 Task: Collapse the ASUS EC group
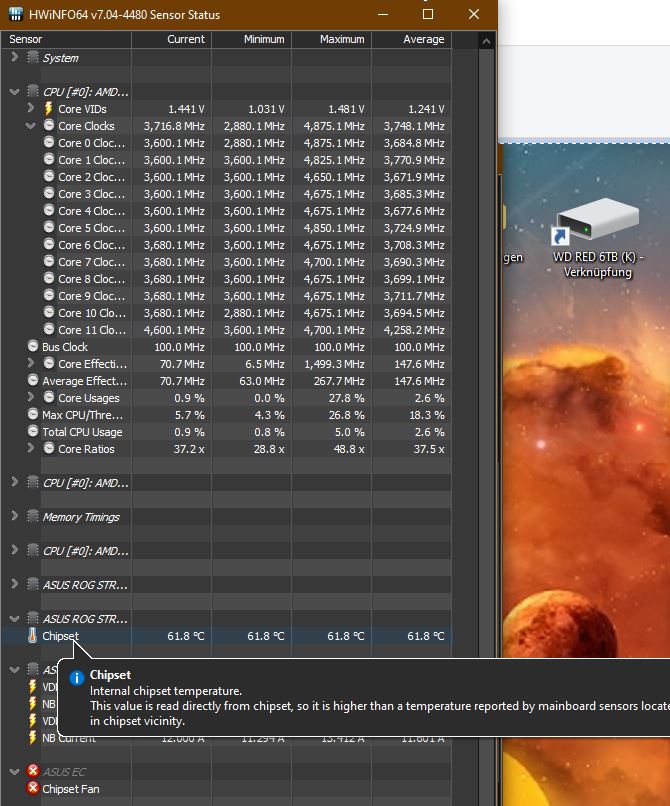pyautogui.click(x=14, y=771)
